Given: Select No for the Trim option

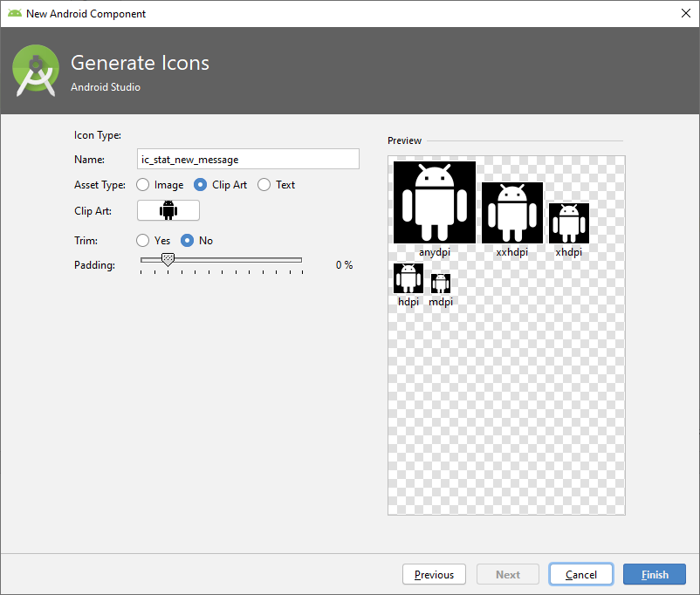Looking at the screenshot, I should (x=187, y=241).
